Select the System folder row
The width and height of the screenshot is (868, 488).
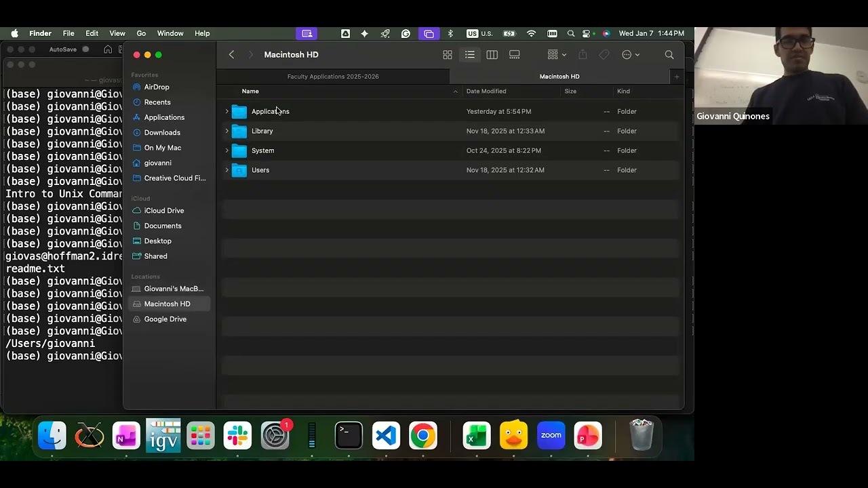(450, 150)
